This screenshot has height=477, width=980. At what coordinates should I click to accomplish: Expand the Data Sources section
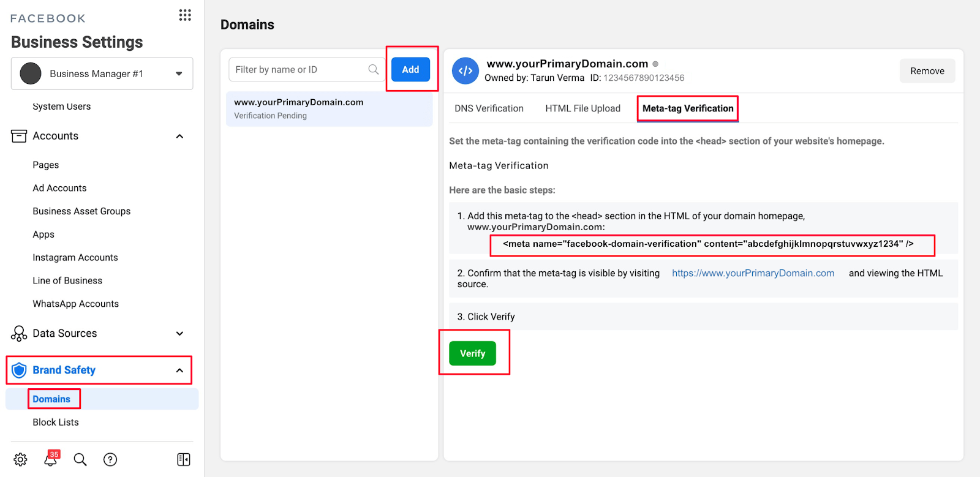(x=179, y=334)
